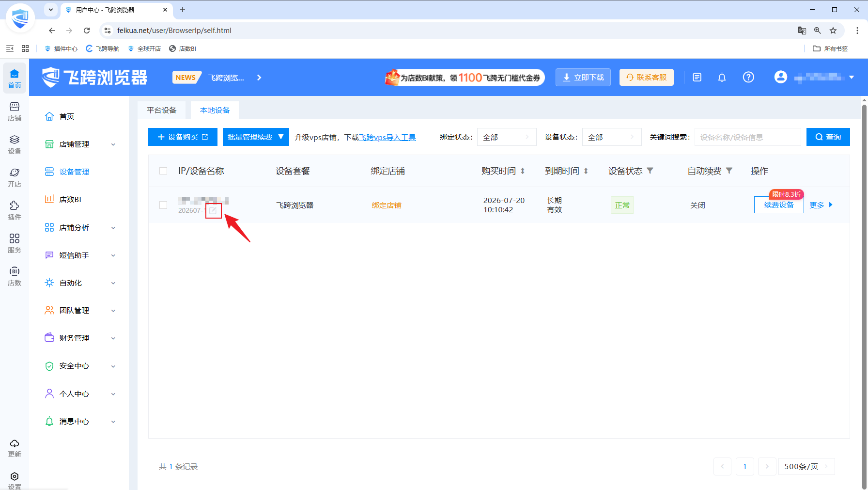Open the 飞跨vps导入工具 link
Viewport: 868px width, 490px height.
click(387, 138)
